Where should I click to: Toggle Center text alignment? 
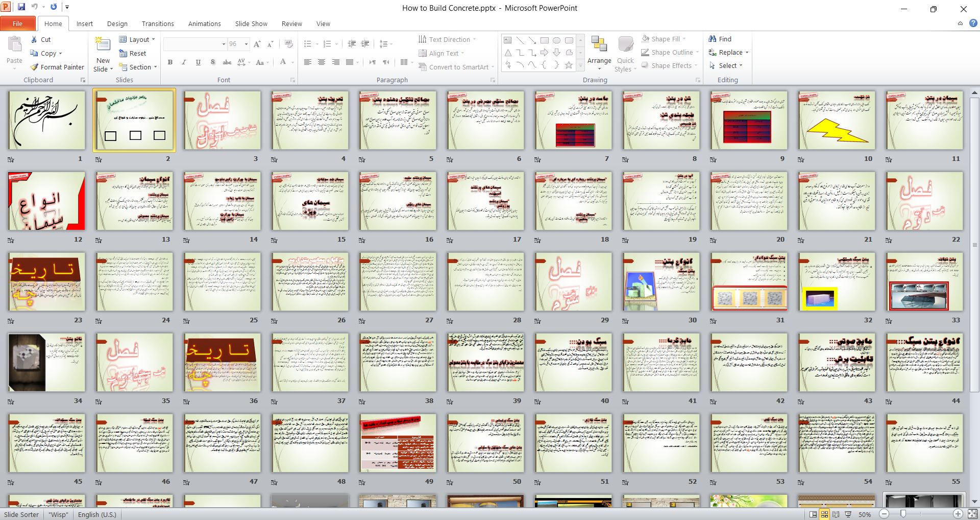(x=322, y=62)
